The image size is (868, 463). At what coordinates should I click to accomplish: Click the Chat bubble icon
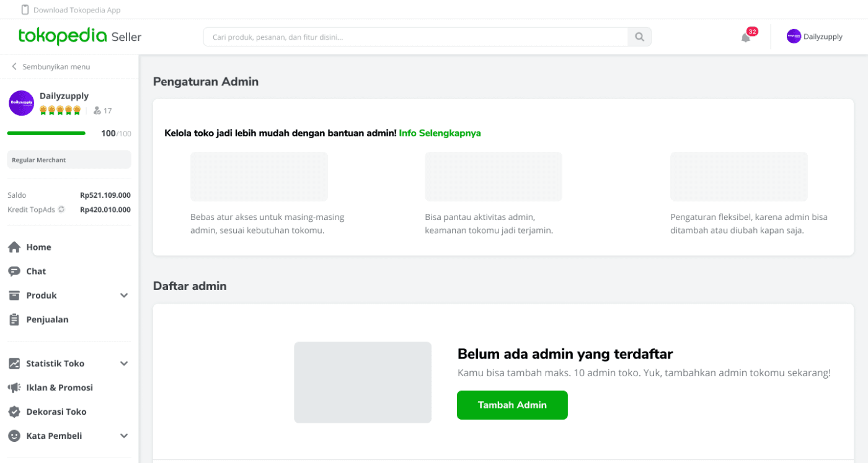coord(14,271)
